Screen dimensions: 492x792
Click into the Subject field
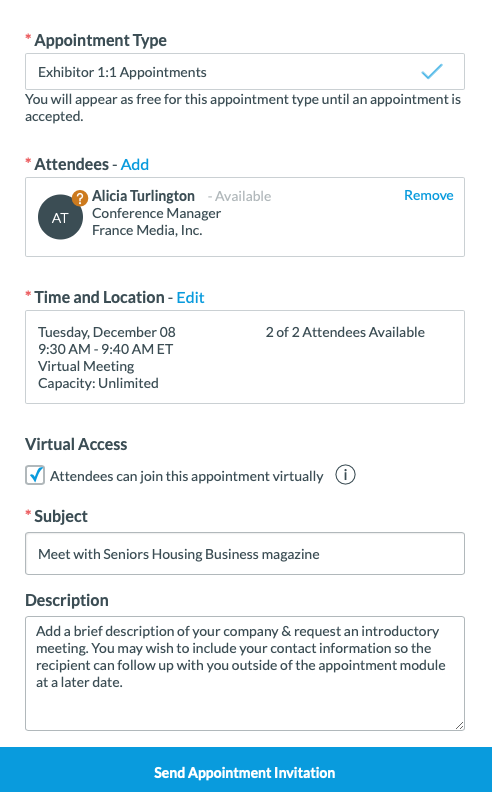pos(245,554)
